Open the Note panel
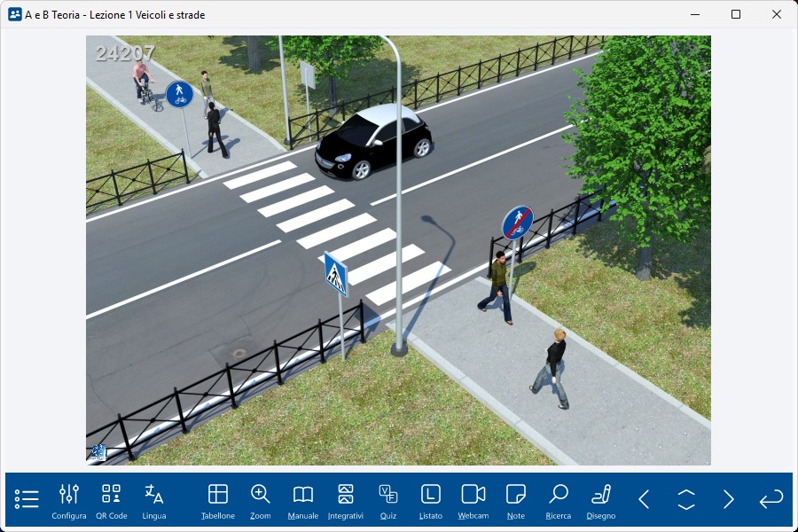The width and height of the screenshot is (798, 532). click(516, 500)
